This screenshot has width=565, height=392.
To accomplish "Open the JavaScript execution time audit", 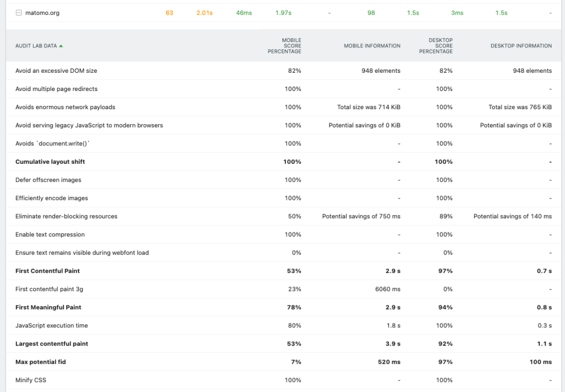I will [51, 325].
